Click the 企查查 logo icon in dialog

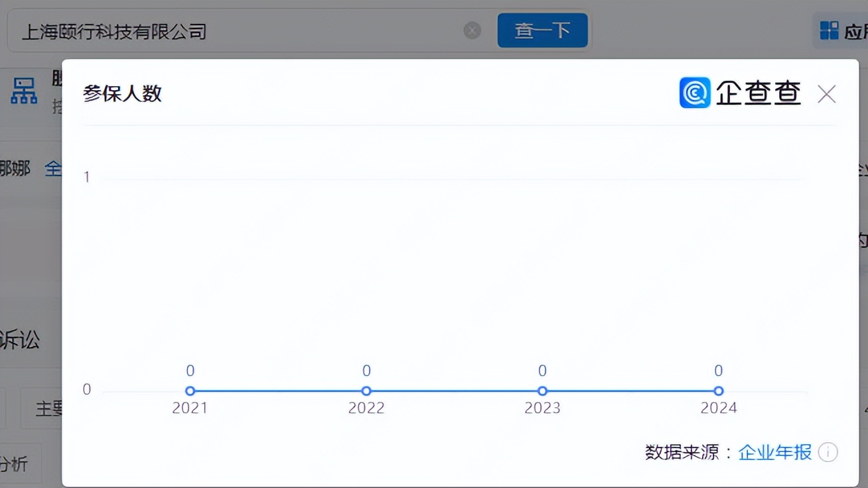pos(695,93)
